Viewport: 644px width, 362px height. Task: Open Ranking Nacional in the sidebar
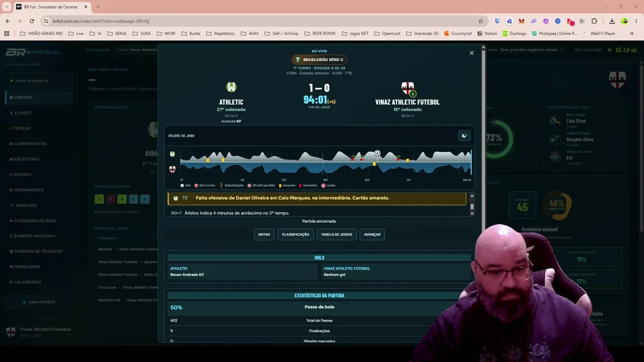[x=39, y=236]
